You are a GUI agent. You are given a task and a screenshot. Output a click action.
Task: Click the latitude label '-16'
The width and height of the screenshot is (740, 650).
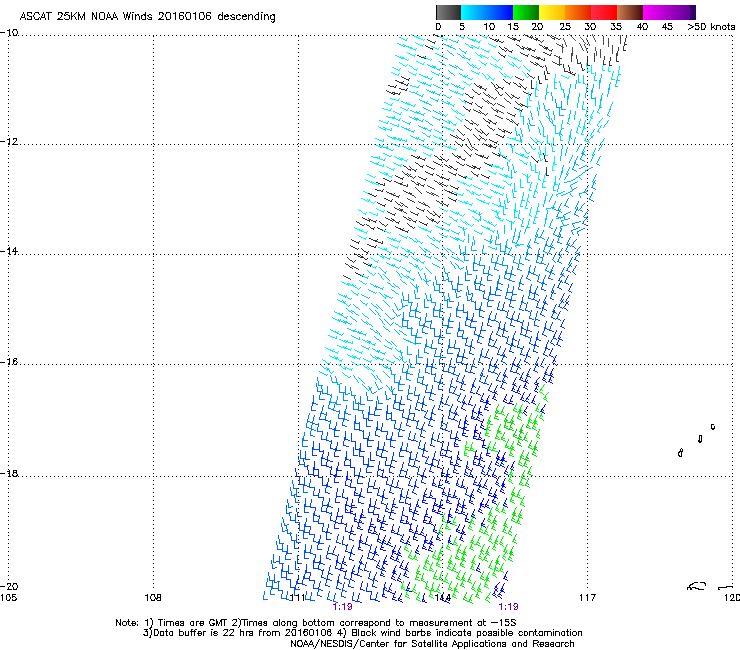(9, 362)
